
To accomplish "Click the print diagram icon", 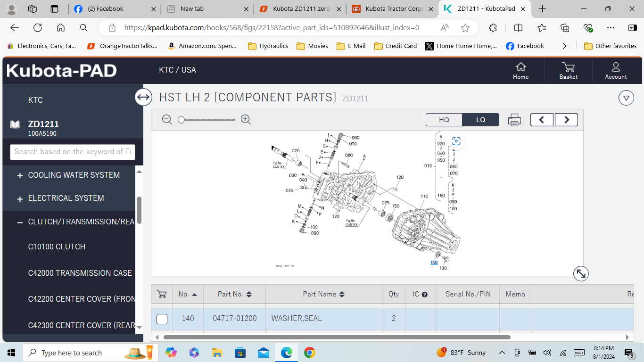I will [x=514, y=120].
